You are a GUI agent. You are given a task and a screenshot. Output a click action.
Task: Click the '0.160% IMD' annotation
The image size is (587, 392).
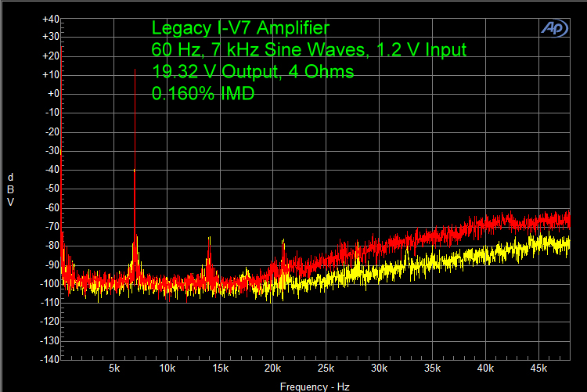tap(203, 93)
